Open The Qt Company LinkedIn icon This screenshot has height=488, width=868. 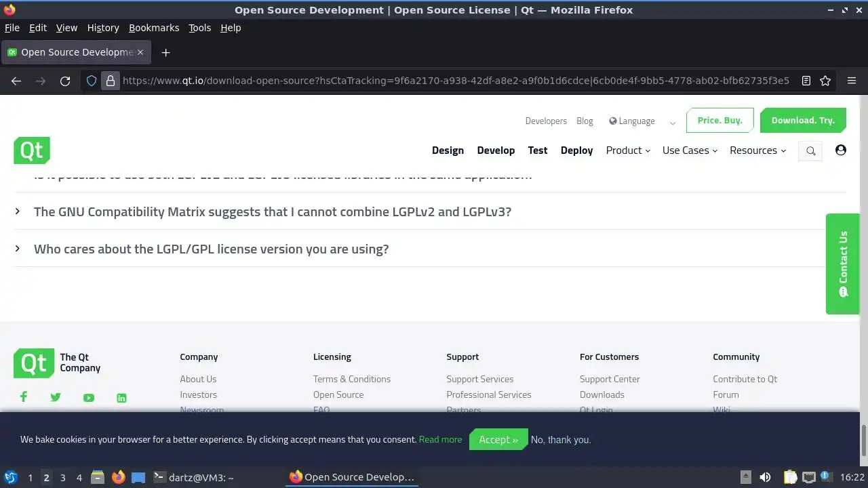121,398
